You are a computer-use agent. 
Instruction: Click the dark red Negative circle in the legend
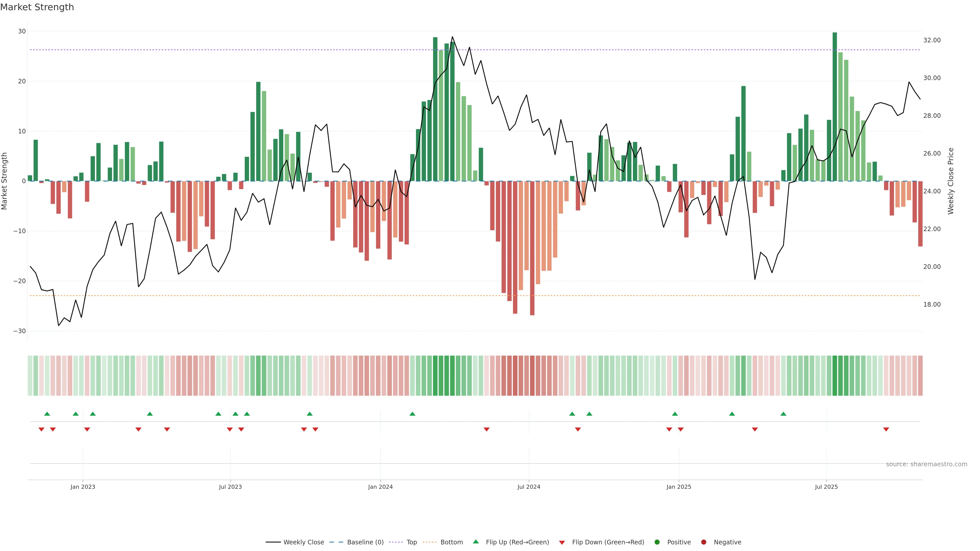coord(703,542)
